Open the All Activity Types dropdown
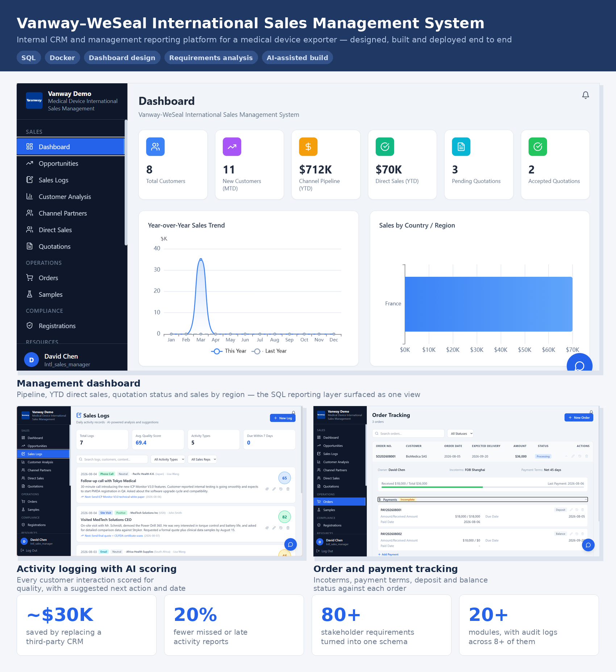 pyautogui.click(x=168, y=459)
